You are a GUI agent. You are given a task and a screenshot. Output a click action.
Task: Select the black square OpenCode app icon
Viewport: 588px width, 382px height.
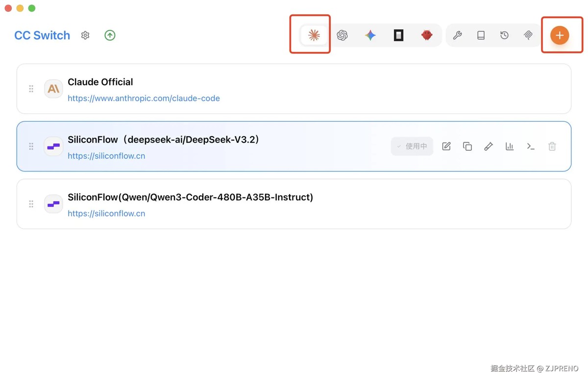398,35
